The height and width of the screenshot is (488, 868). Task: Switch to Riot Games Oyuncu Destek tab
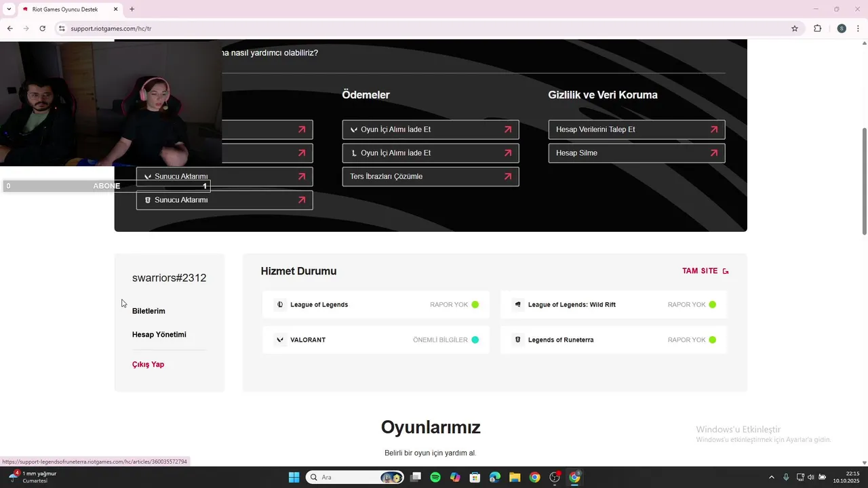[70, 9]
